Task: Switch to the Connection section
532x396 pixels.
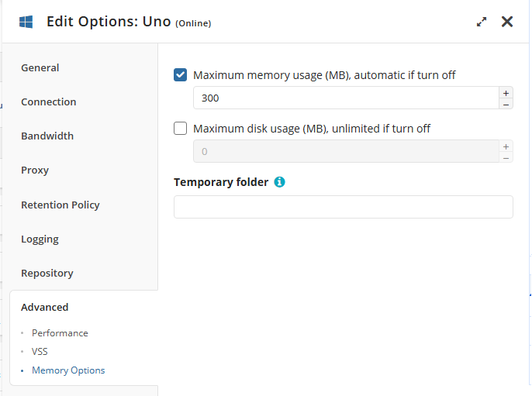Action: 48,102
